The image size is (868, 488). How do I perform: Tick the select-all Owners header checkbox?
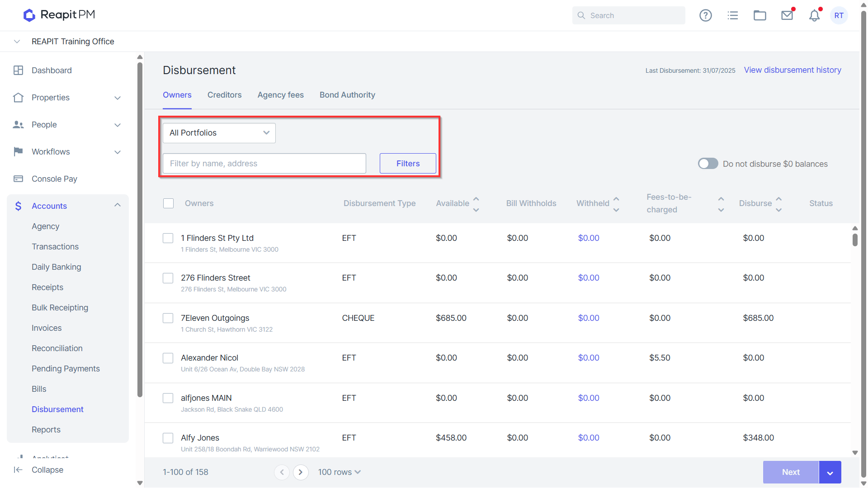click(168, 203)
